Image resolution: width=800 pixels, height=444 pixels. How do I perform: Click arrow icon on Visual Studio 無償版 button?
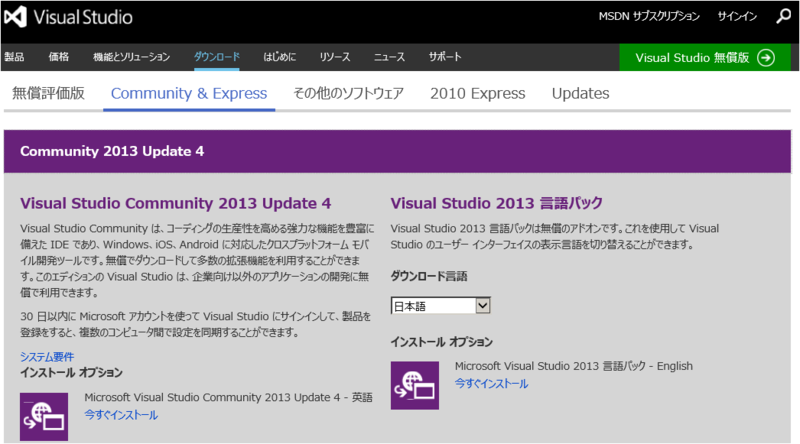(766, 58)
